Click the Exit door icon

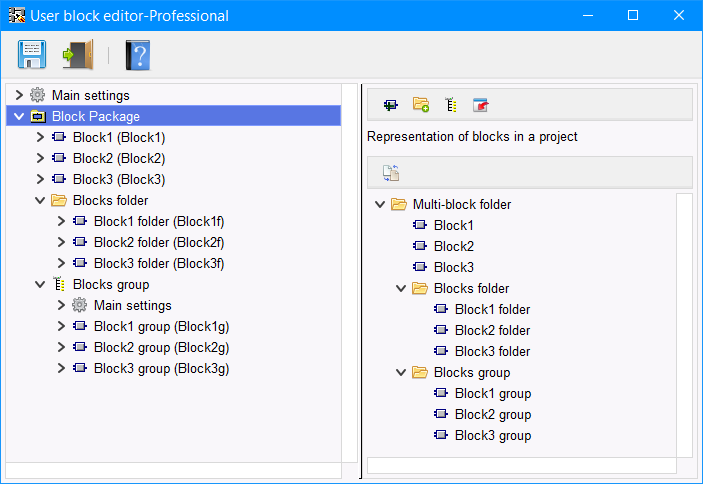coord(77,54)
